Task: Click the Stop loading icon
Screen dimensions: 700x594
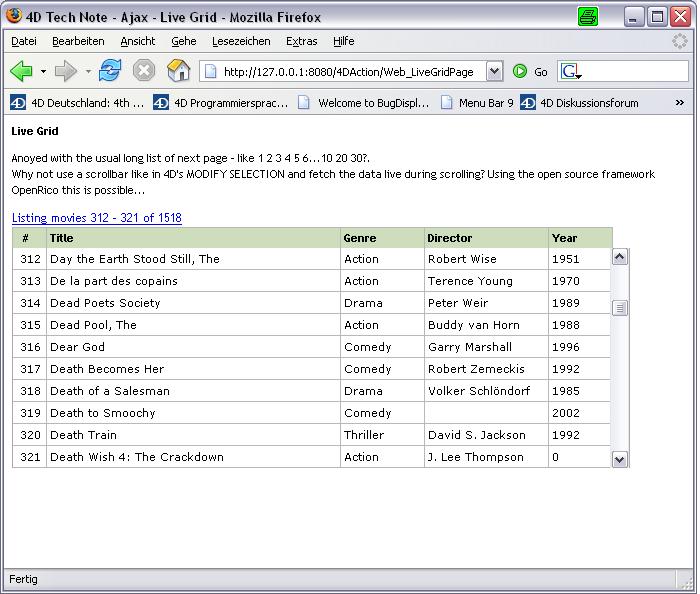Action: 144,71
